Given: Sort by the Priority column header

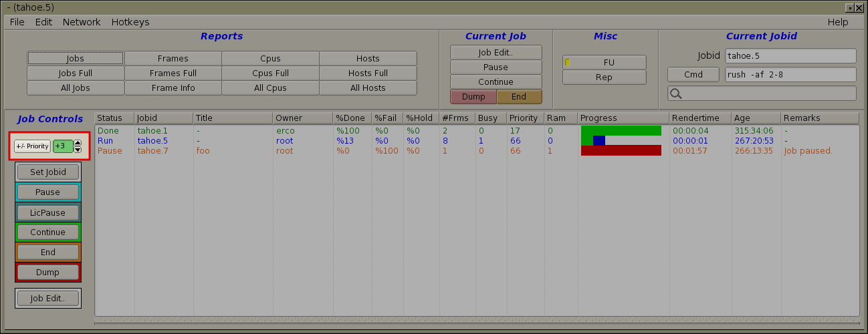Looking at the screenshot, I should [524, 118].
